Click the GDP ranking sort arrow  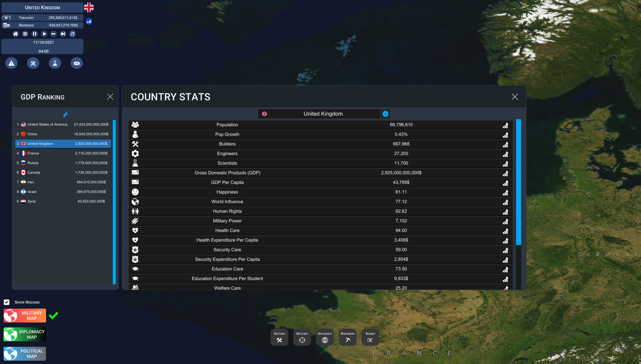[65, 115]
